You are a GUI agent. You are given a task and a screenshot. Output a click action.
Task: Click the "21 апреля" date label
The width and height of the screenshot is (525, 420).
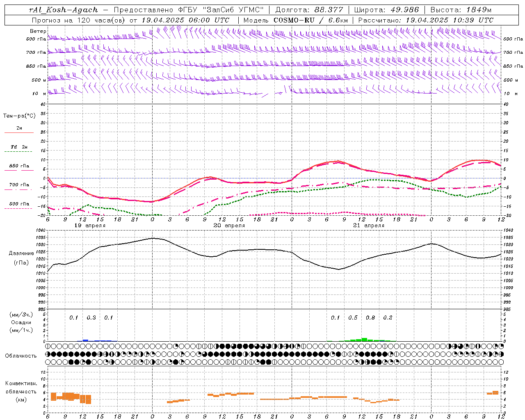(x=369, y=226)
